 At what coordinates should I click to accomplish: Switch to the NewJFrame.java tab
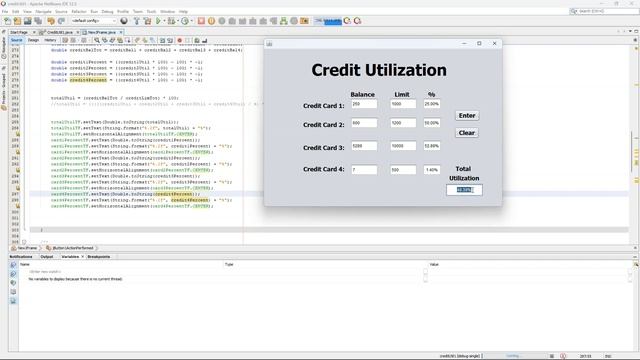102,32
